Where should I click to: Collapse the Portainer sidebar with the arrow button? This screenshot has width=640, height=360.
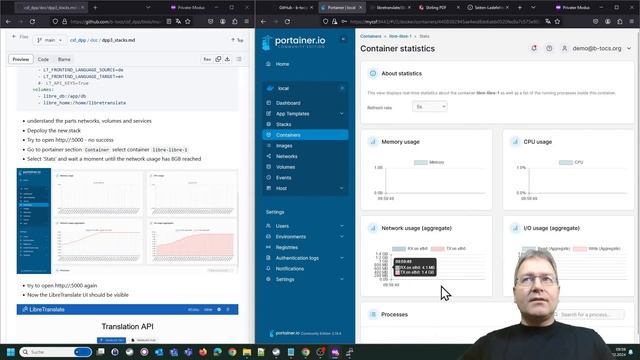point(343,39)
